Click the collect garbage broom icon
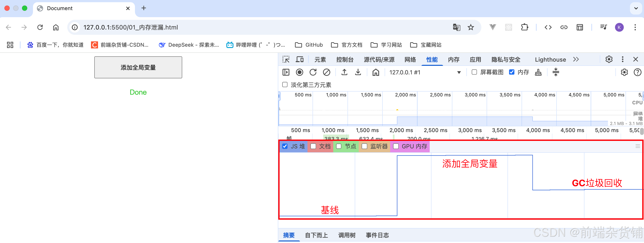644x243 pixels. (538, 72)
